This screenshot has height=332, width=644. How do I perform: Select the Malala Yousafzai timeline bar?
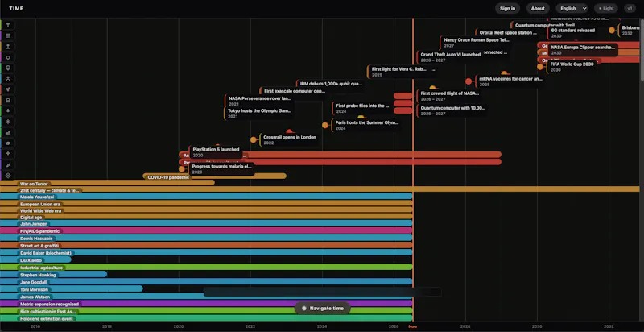(206, 197)
